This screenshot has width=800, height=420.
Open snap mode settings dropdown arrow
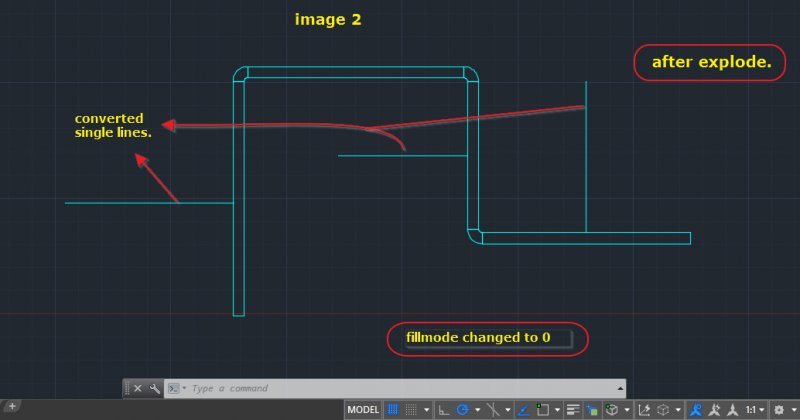tap(427, 410)
